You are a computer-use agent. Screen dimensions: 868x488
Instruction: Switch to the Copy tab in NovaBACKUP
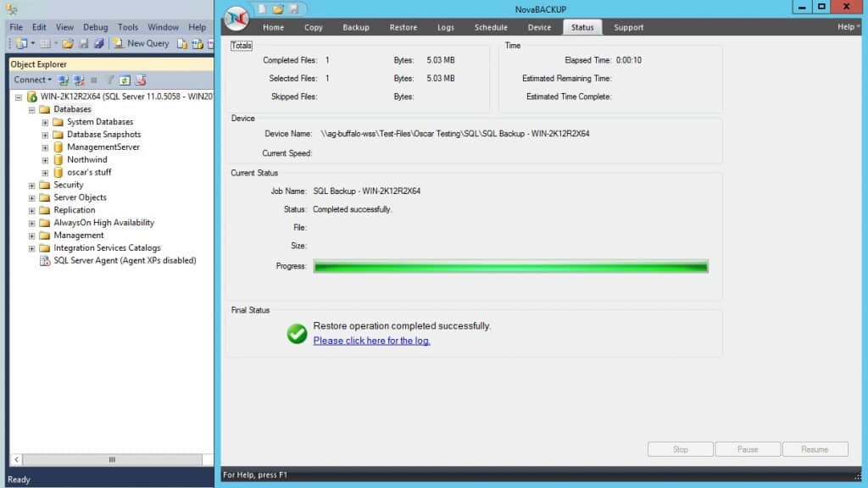[314, 27]
